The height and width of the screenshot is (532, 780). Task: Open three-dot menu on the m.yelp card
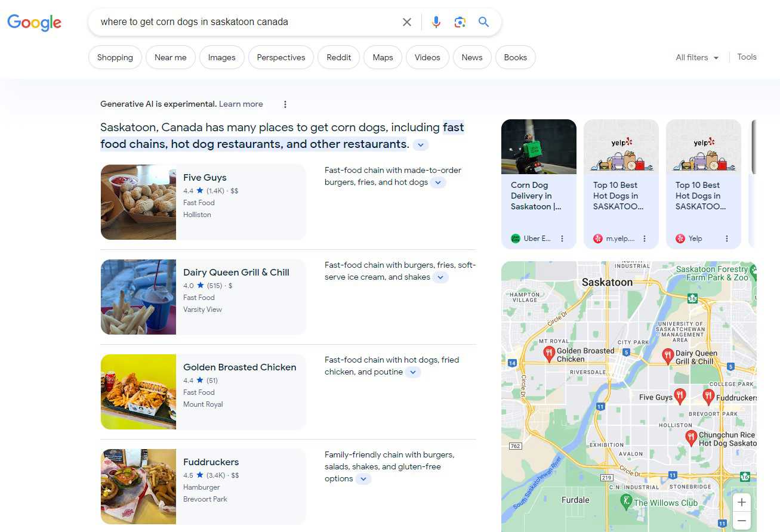[645, 239]
